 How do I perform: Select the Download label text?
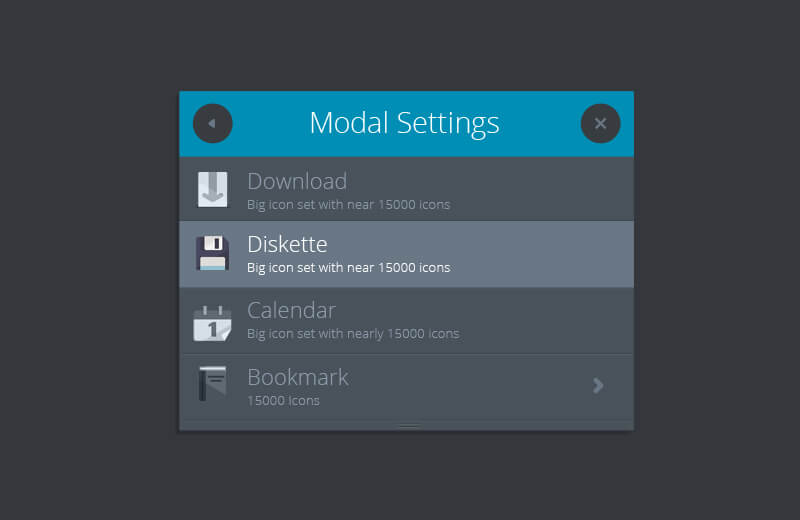click(297, 181)
